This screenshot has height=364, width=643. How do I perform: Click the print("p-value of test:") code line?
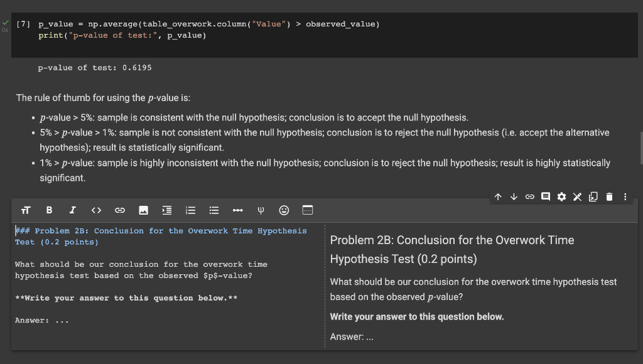coord(122,35)
